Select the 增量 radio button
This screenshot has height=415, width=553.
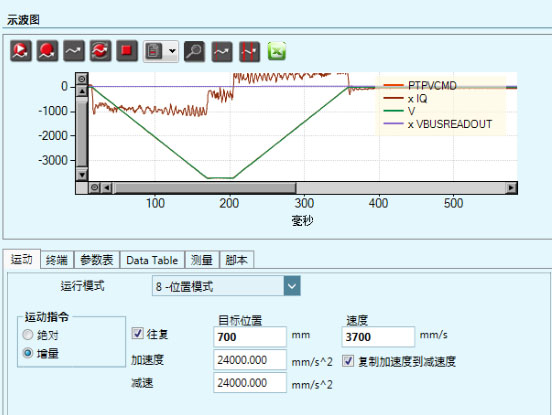[28, 353]
